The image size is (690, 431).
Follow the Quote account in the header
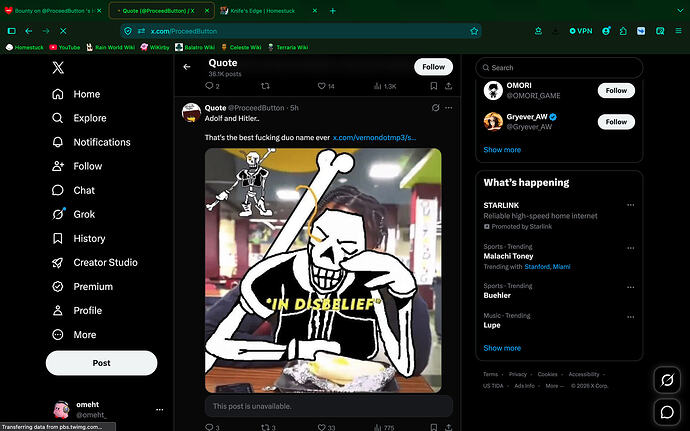point(433,67)
